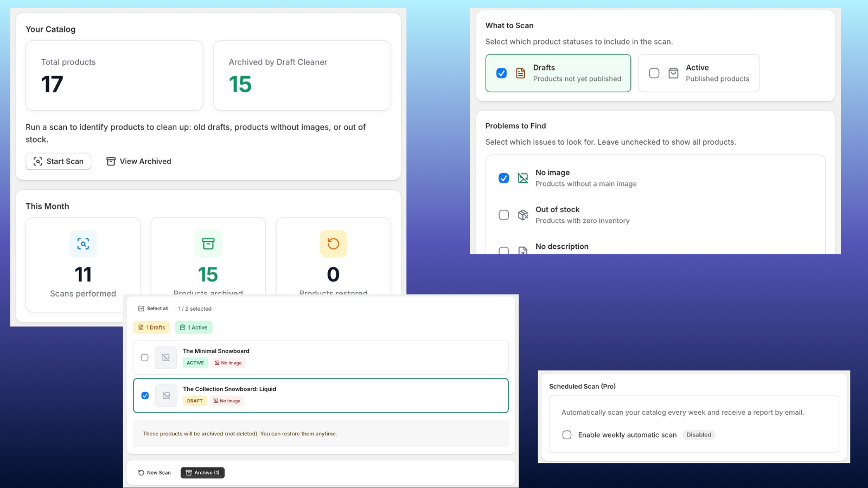
Task: Enable weekly automatic scan checkbox
Action: point(567,435)
